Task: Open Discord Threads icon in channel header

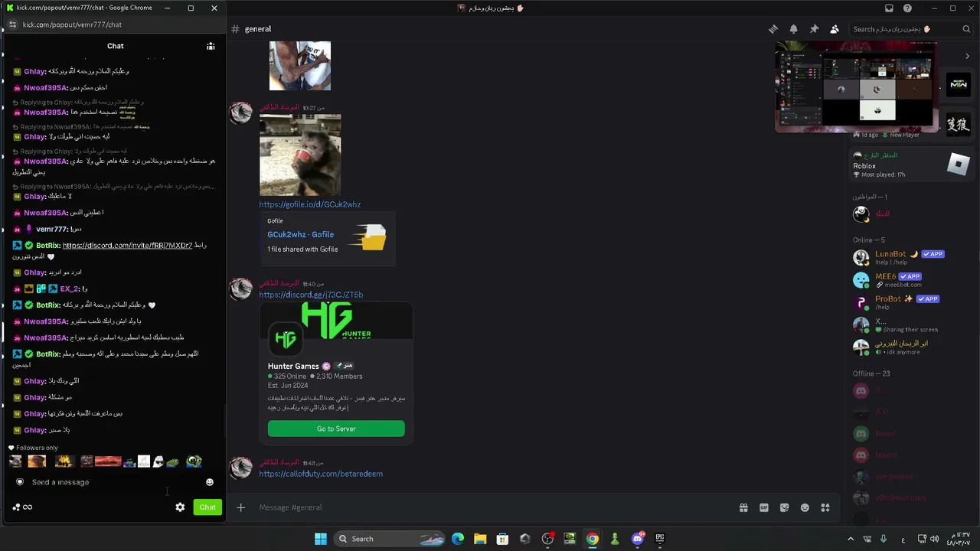Action: click(773, 29)
